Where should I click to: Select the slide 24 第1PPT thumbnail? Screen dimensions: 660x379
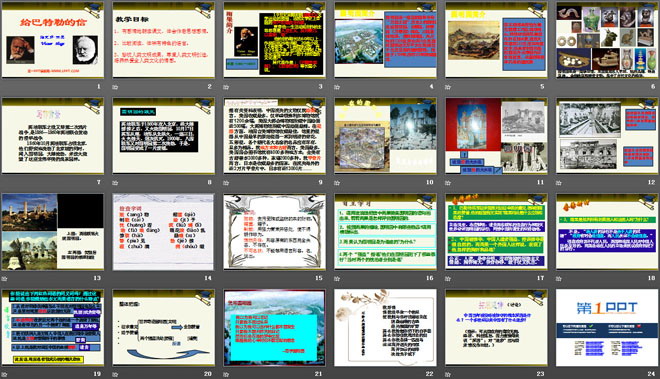(x=607, y=327)
